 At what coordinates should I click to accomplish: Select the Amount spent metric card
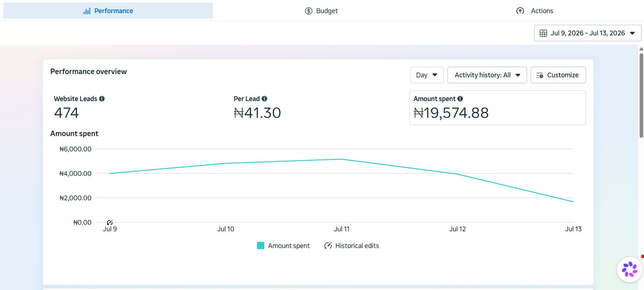497,108
